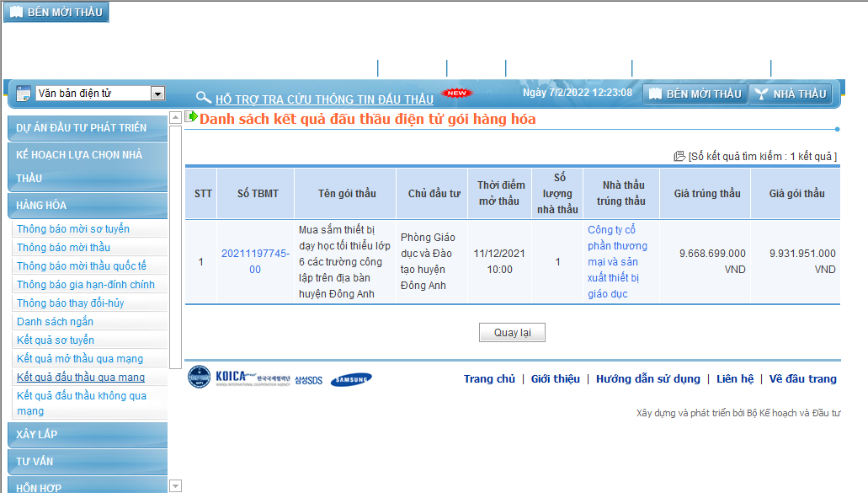Switch to the Nhà thầu tab
868x493 pixels.
coord(790,94)
